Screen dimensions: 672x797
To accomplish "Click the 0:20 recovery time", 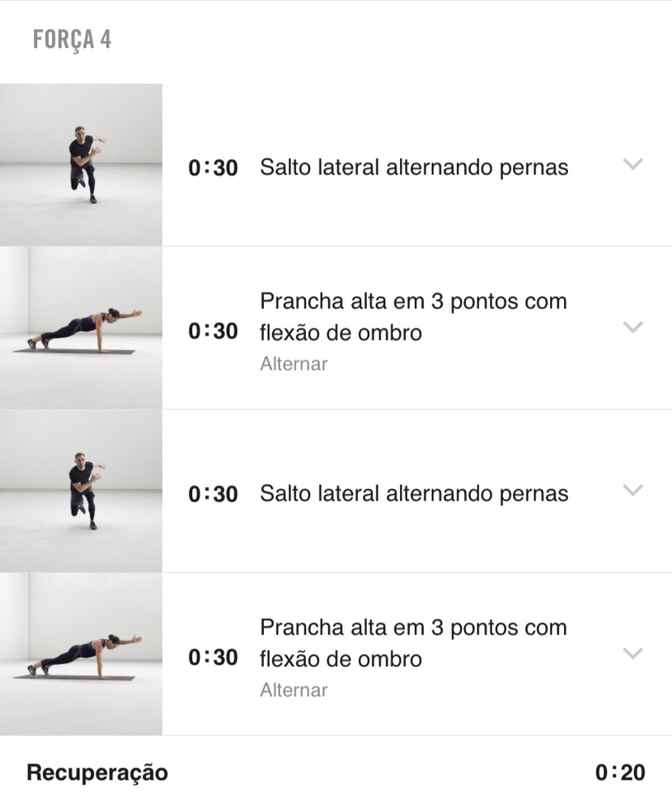I will [x=620, y=773].
